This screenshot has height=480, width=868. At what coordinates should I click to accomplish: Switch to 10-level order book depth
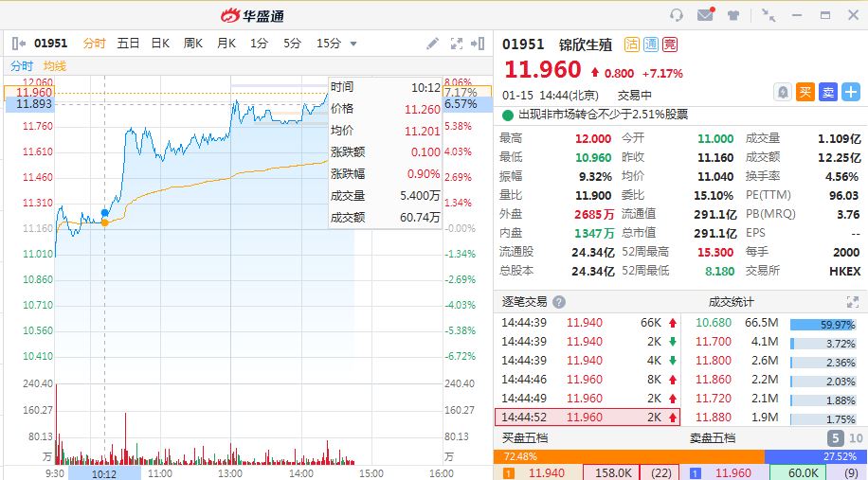(856, 438)
